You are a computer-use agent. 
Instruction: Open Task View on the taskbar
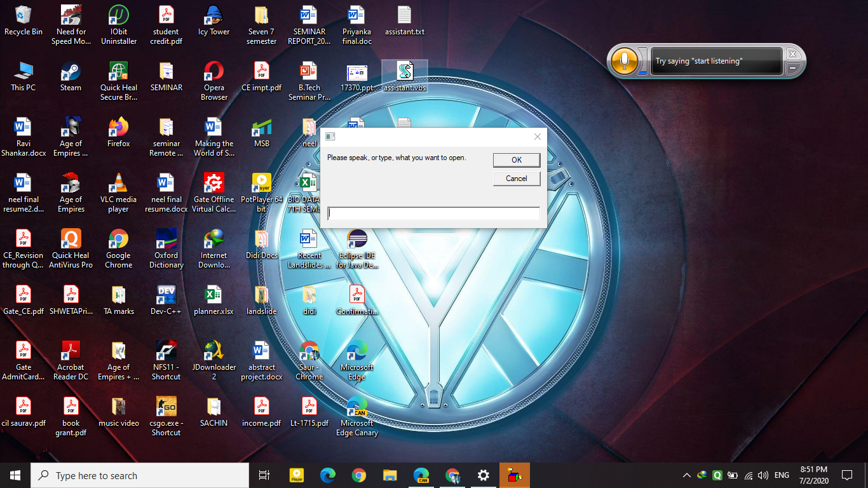pos(264,475)
